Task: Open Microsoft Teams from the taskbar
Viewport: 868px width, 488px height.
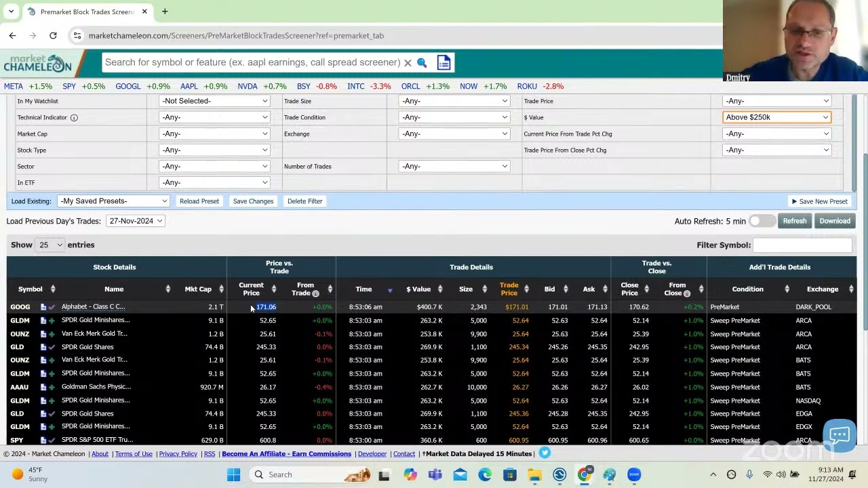Action: pos(435,474)
